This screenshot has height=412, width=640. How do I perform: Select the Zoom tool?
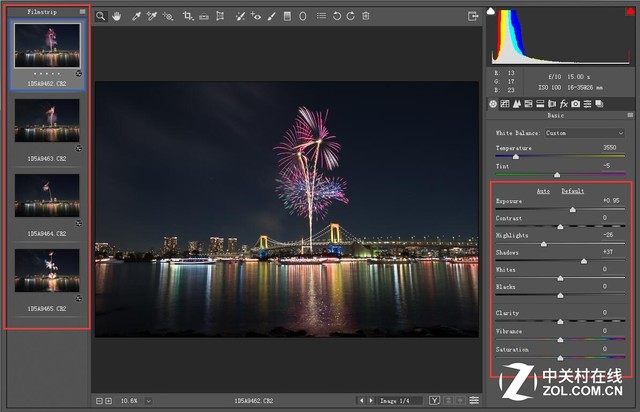click(x=101, y=16)
